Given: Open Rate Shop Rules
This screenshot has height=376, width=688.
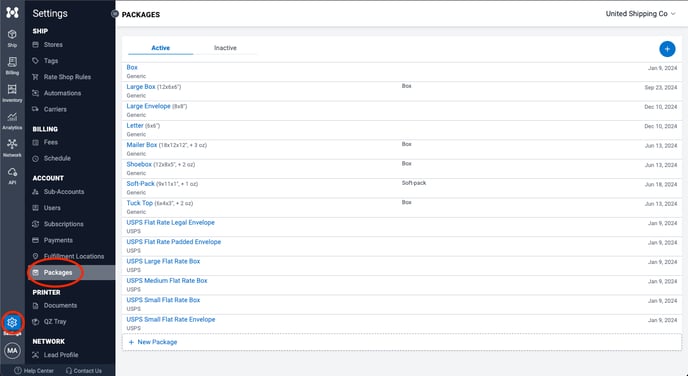Looking at the screenshot, I should (67, 77).
